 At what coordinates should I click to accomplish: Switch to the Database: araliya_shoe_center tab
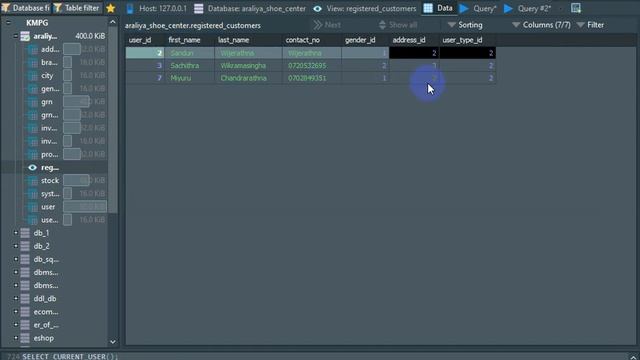250,8
